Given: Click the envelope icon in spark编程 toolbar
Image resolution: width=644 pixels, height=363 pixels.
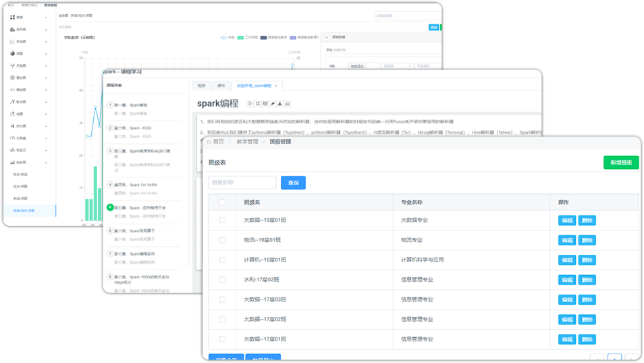Looking at the screenshot, I should click(x=287, y=103).
